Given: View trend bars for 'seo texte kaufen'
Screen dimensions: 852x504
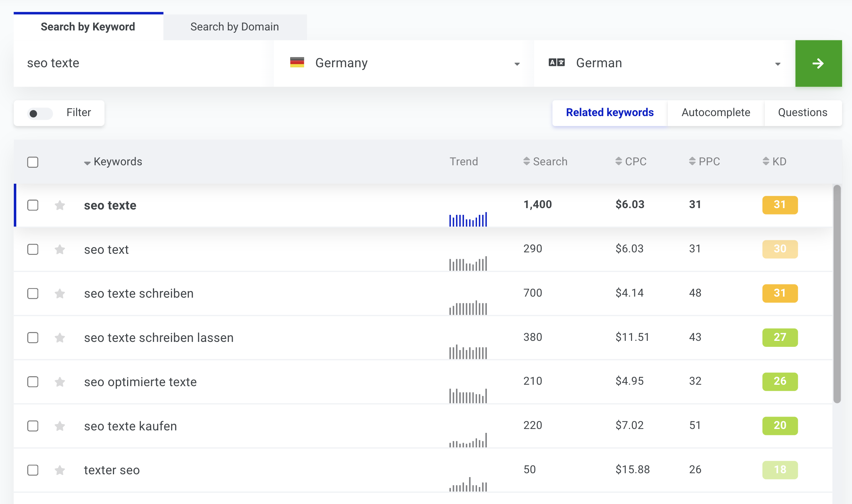Looking at the screenshot, I should pos(468,440).
